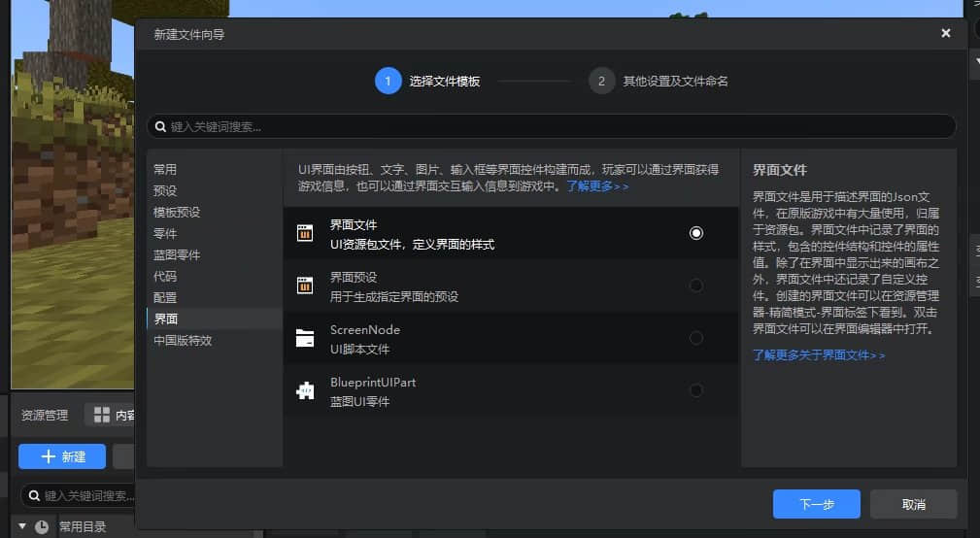Open the 中国版特效 category
This screenshot has height=538, width=980.
point(183,340)
